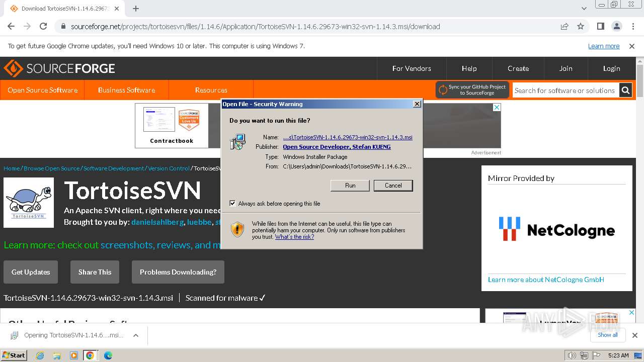Open the luebbe author link
The height and width of the screenshot is (362, 644).
coord(199,222)
